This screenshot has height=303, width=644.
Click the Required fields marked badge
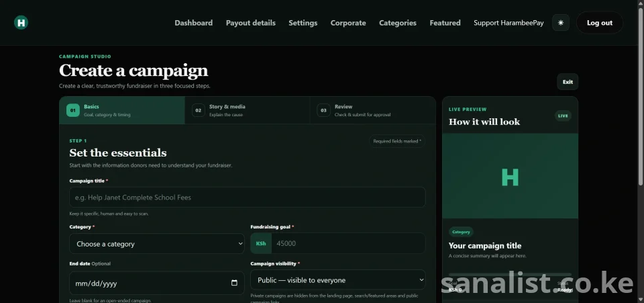pos(396,141)
